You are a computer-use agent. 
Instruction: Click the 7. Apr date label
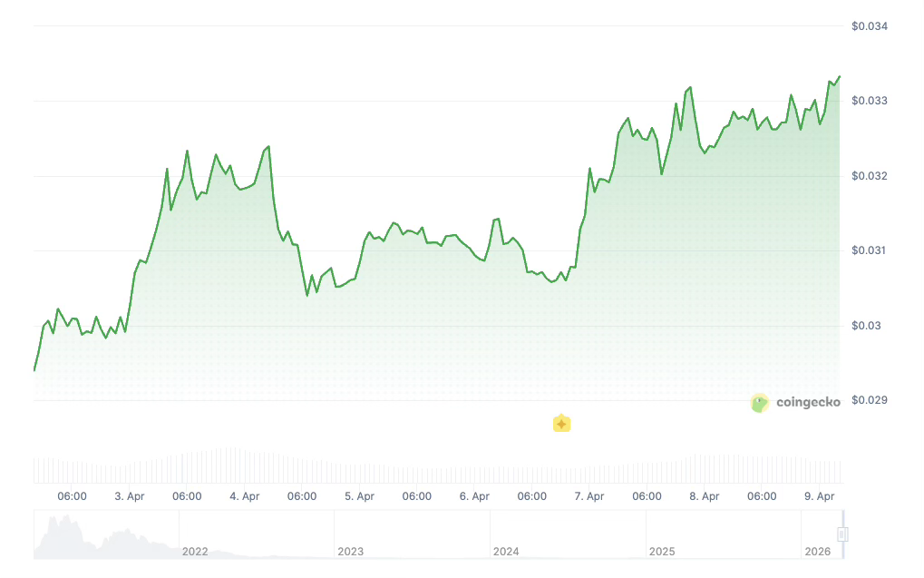pos(589,496)
